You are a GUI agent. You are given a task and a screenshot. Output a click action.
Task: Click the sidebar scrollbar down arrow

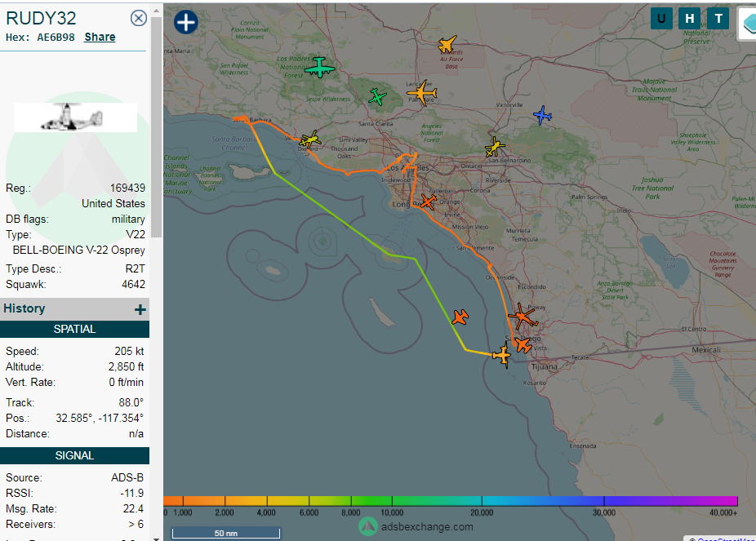coord(156,538)
